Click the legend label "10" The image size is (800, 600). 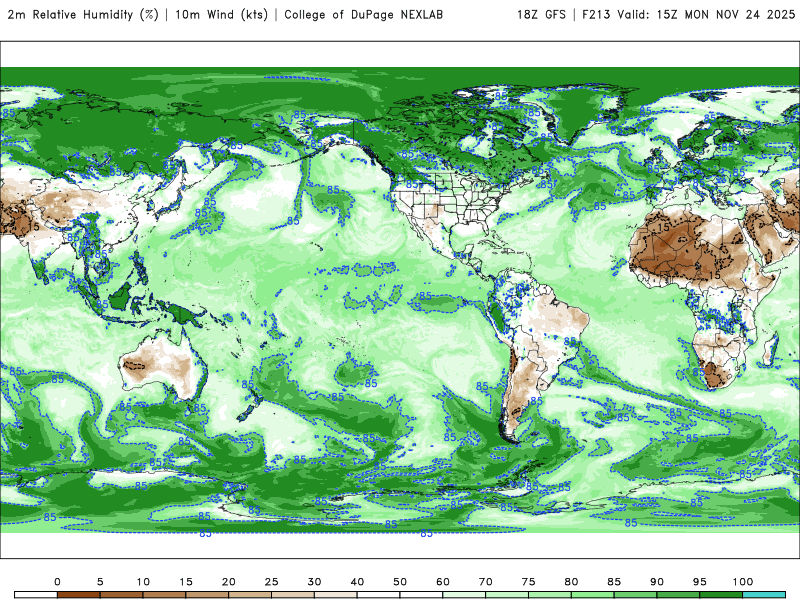point(143,582)
